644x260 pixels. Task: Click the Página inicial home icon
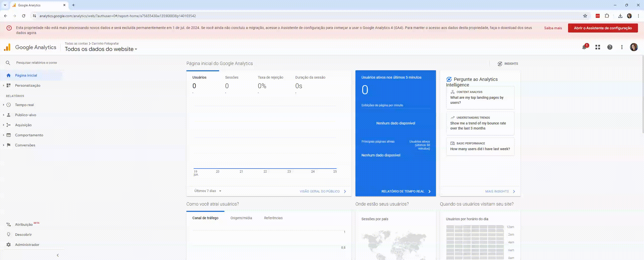tap(9, 75)
